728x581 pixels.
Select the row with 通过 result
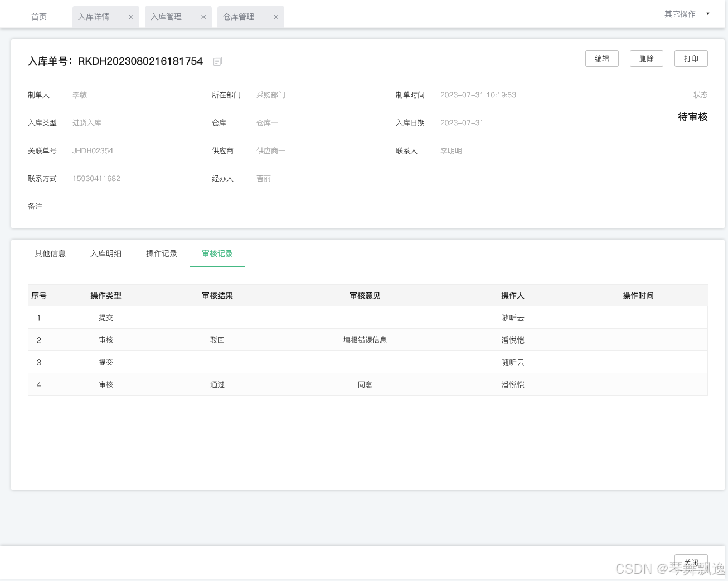tap(217, 384)
